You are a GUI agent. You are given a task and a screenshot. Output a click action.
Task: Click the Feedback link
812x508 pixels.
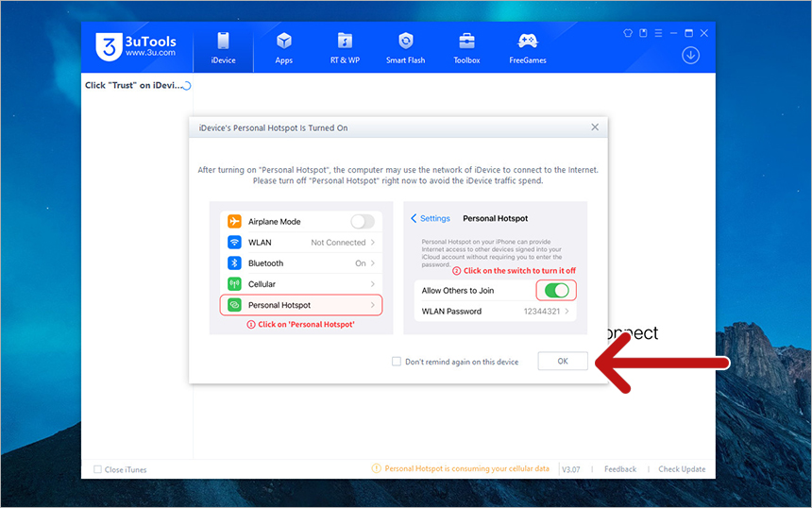pos(620,469)
